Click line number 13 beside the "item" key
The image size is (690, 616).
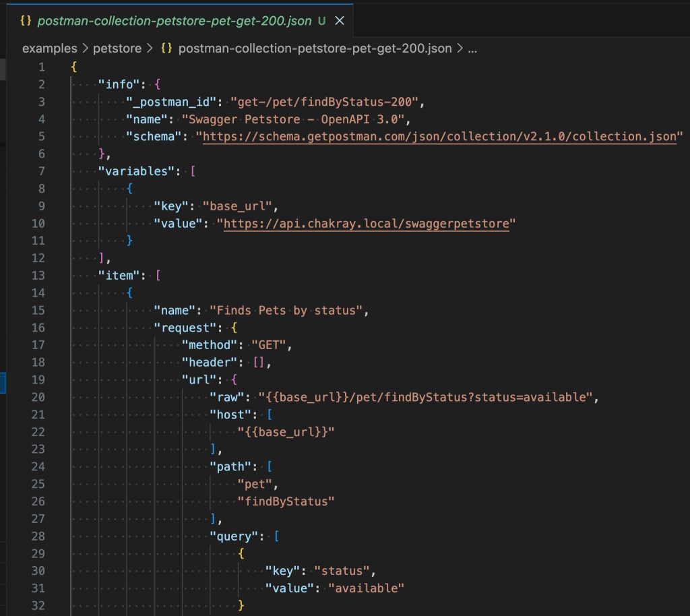coord(39,275)
